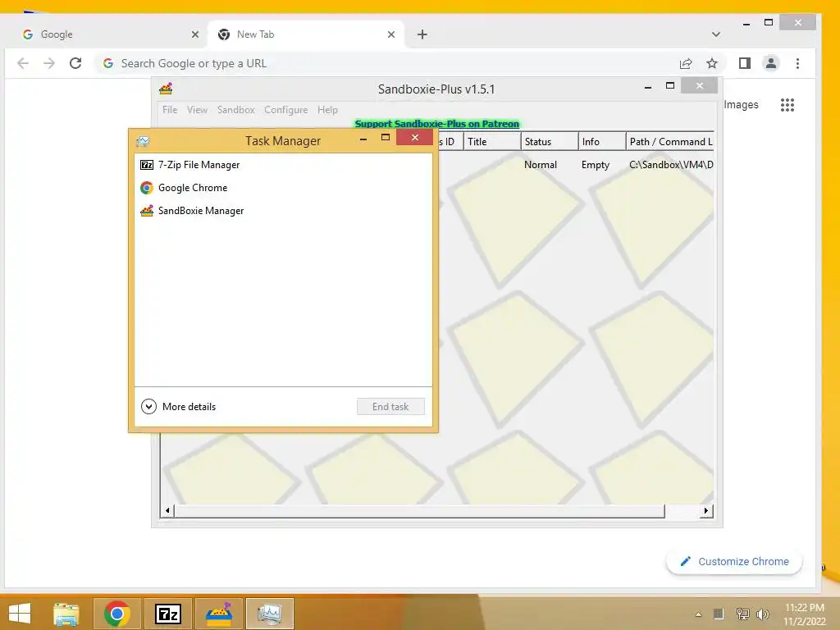Open Chrome tab search chevron
Screen dimensions: 840x630
point(715,34)
